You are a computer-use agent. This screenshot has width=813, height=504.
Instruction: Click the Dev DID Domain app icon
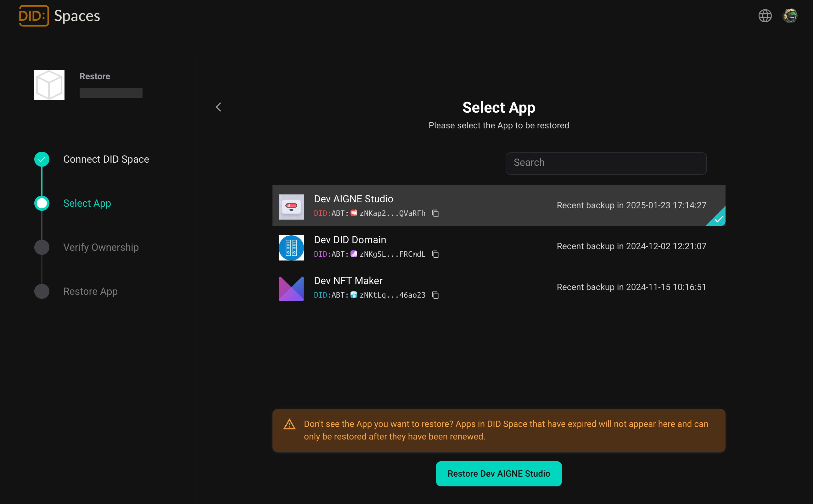[291, 248]
